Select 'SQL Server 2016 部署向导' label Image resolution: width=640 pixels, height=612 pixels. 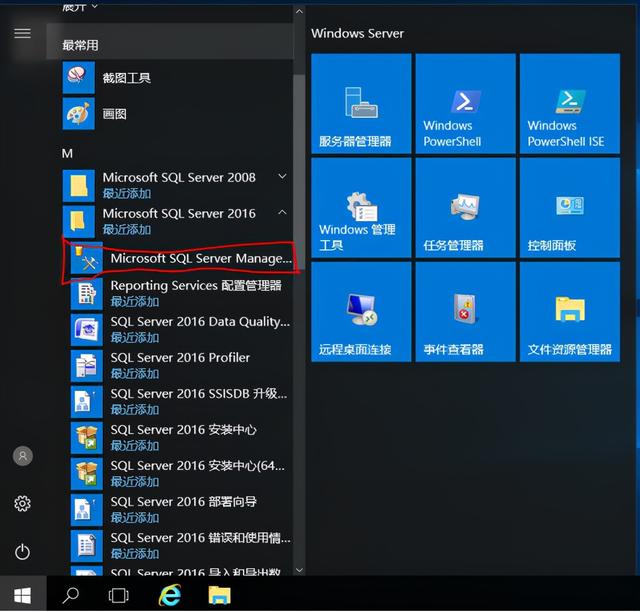point(184,502)
